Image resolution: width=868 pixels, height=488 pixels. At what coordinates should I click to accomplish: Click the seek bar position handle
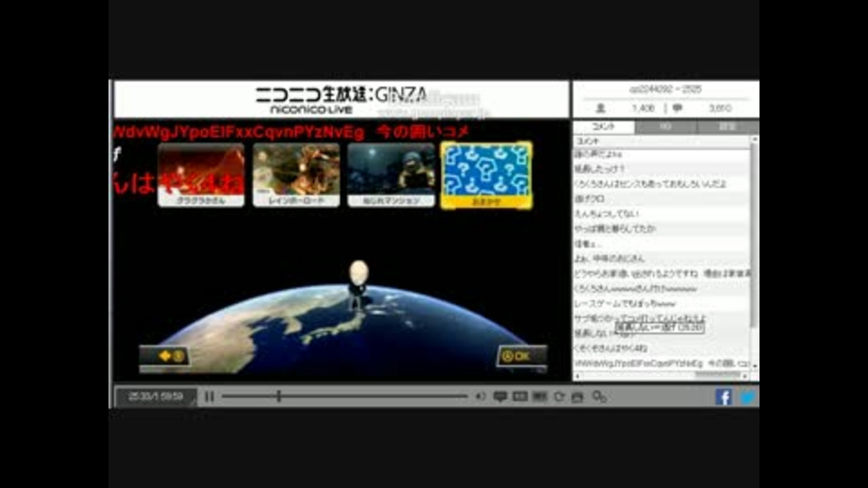coord(279,396)
